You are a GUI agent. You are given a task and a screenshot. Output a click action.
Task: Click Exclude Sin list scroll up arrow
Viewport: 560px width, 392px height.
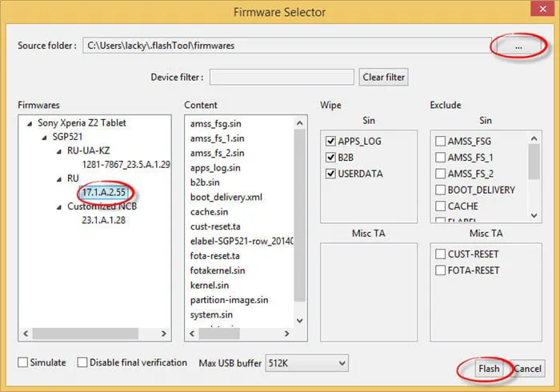pyautogui.click(x=534, y=138)
